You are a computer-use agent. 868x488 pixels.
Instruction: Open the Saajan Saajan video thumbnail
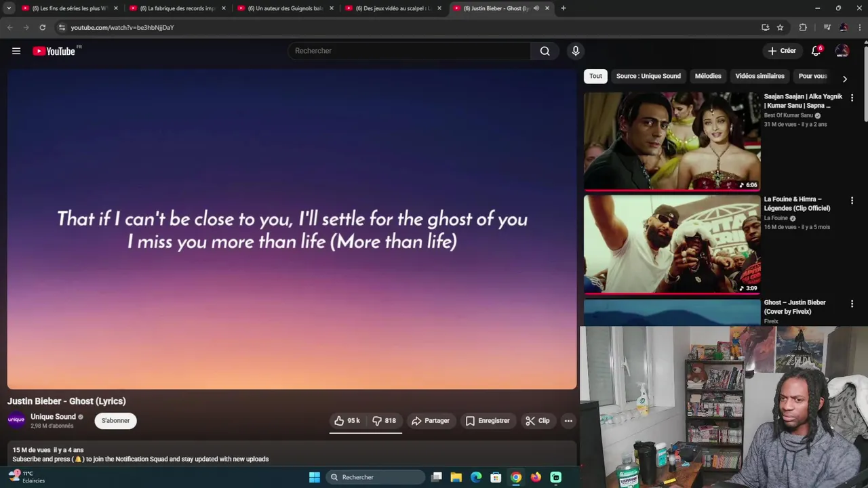[672, 142]
